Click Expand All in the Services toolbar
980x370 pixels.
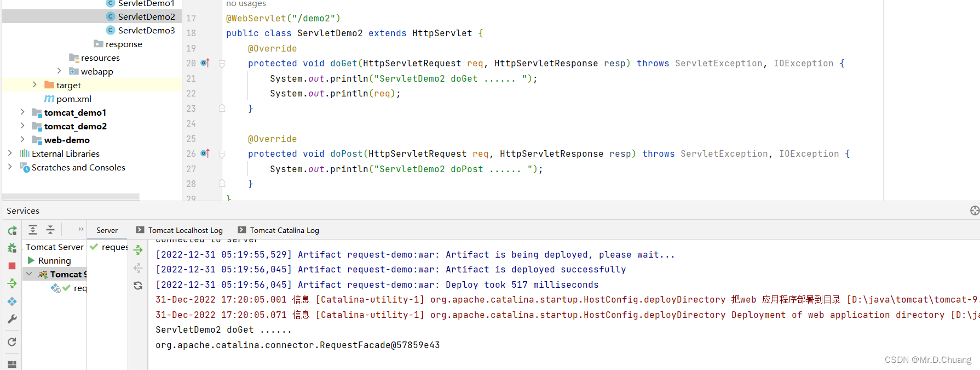pos(33,230)
